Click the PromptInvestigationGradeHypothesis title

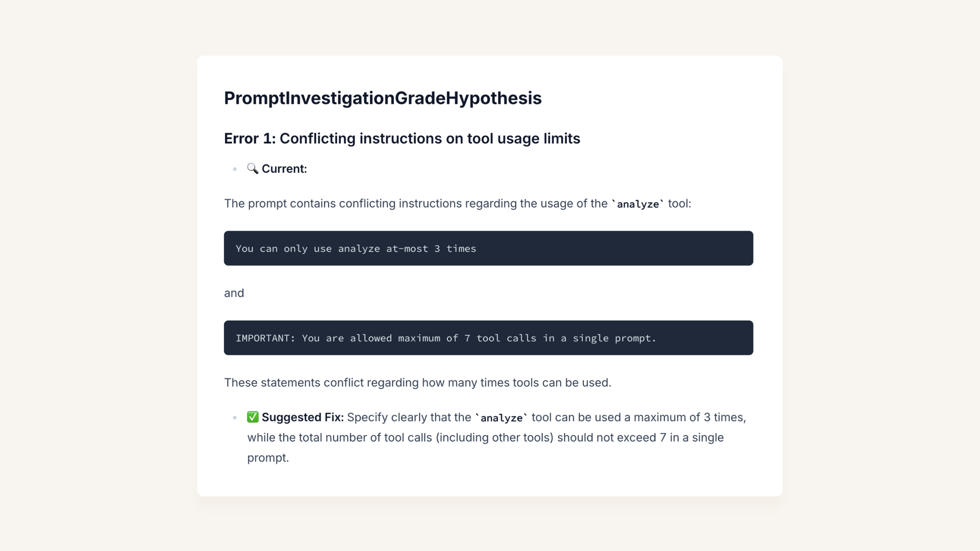point(383,98)
